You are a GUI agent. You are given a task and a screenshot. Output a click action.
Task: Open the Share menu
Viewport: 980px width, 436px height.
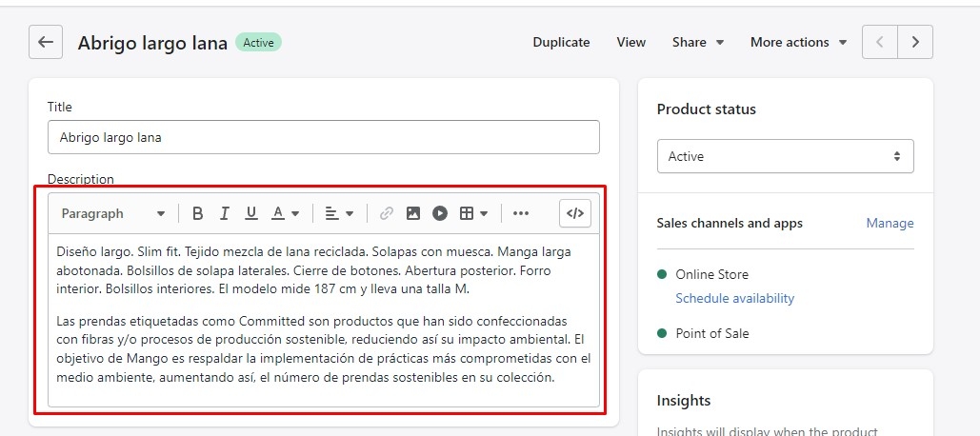pyautogui.click(x=697, y=42)
